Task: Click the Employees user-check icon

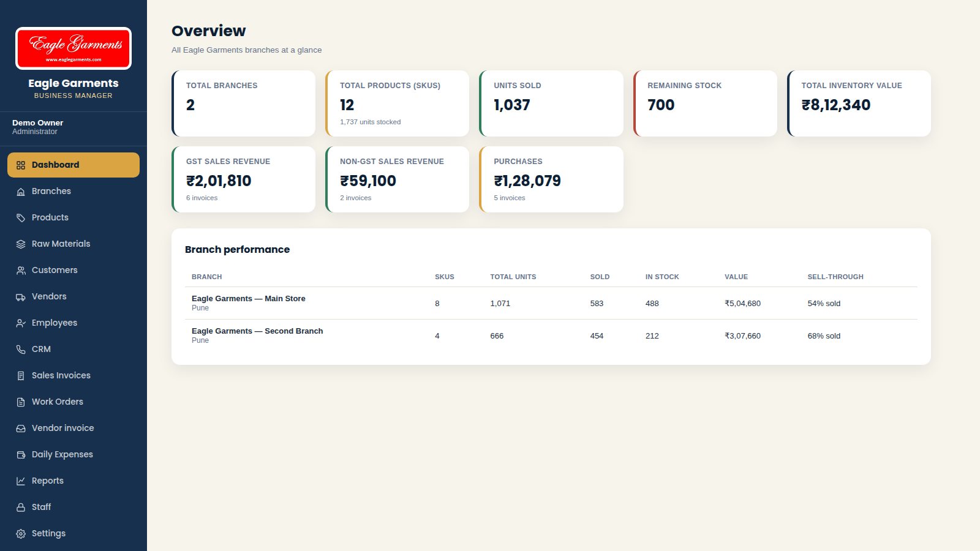Action: 21,323
